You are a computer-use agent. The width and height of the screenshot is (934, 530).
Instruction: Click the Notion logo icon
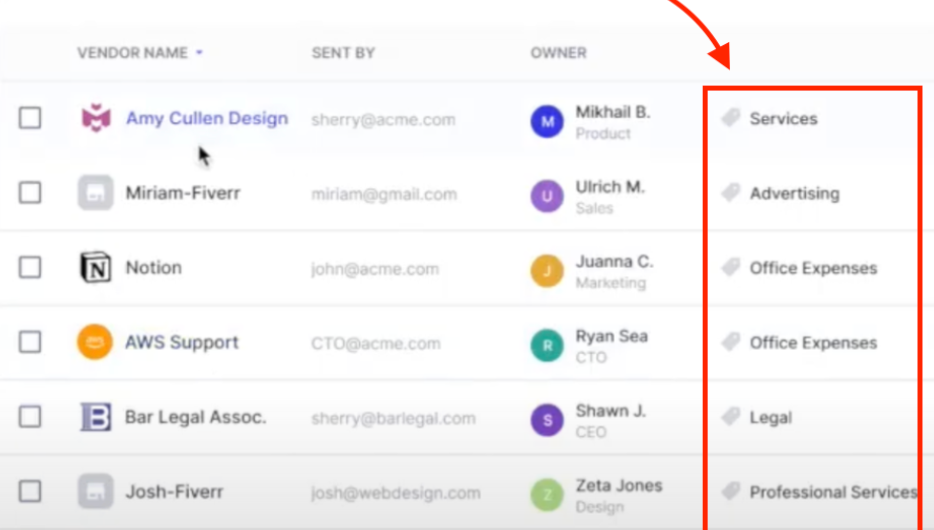(95, 268)
